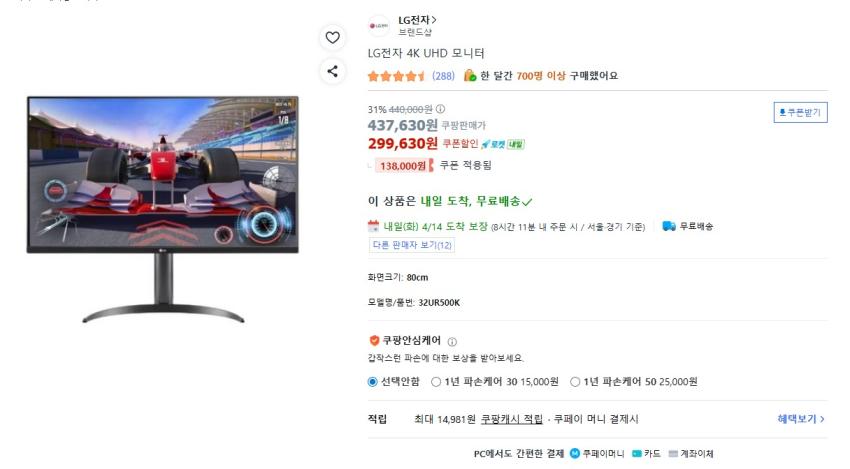Open 다른 판매자 보기(12) seller list
The height and width of the screenshot is (469, 850).
(x=412, y=245)
